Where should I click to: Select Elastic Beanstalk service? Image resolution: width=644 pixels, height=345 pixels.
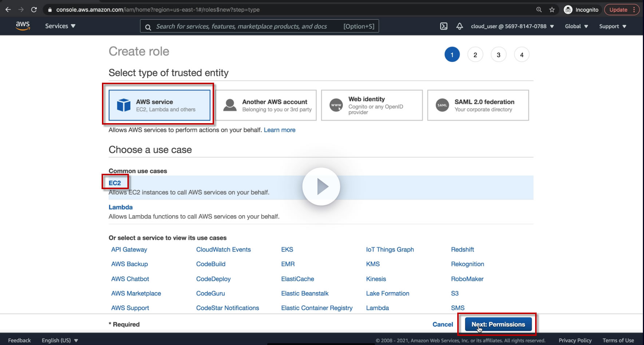coord(305,293)
